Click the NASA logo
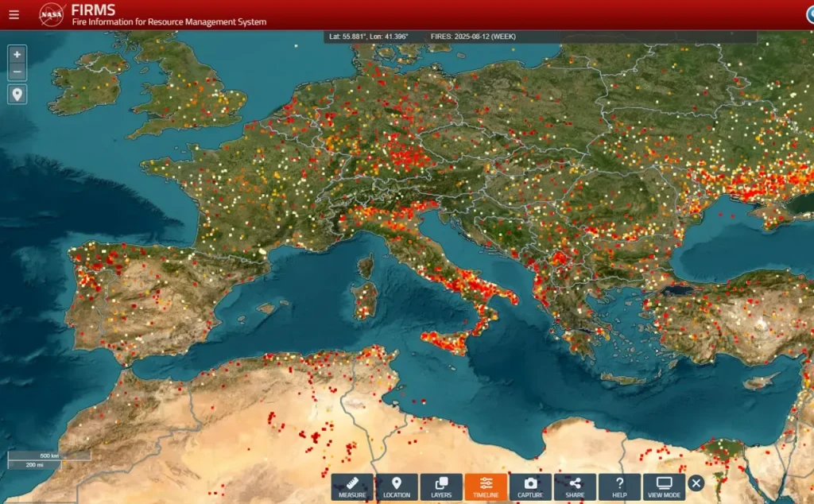Viewport: 814px width, 504px height. coord(52,14)
